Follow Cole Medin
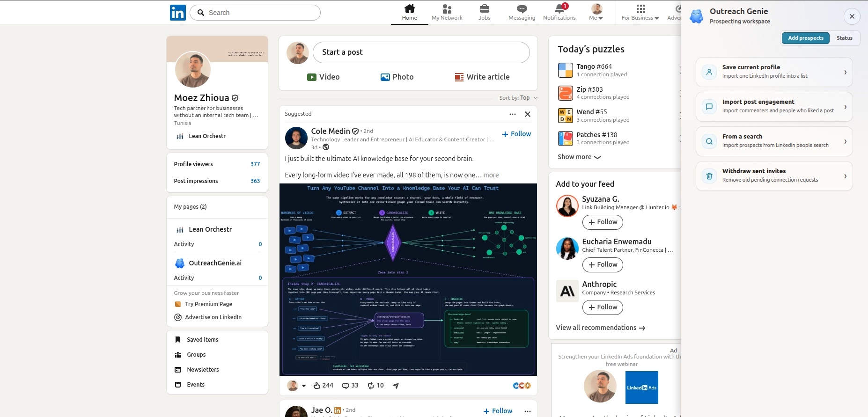Viewport: 868px width, 417px height. tap(516, 134)
